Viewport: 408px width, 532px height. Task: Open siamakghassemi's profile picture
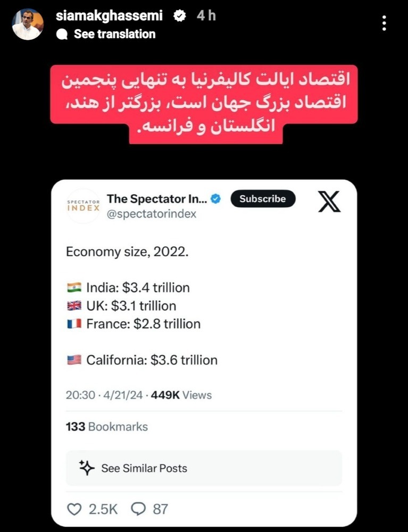coord(28,22)
